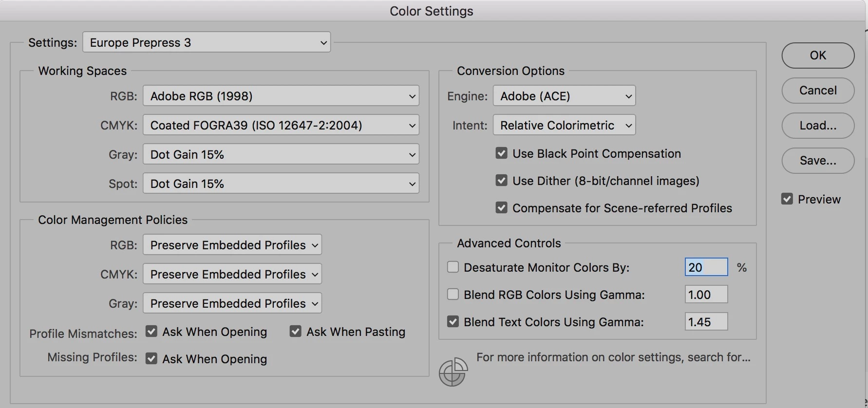Click the Blend Text Colors gamma field
Image resolution: width=868 pixels, height=408 pixels.
(x=706, y=322)
